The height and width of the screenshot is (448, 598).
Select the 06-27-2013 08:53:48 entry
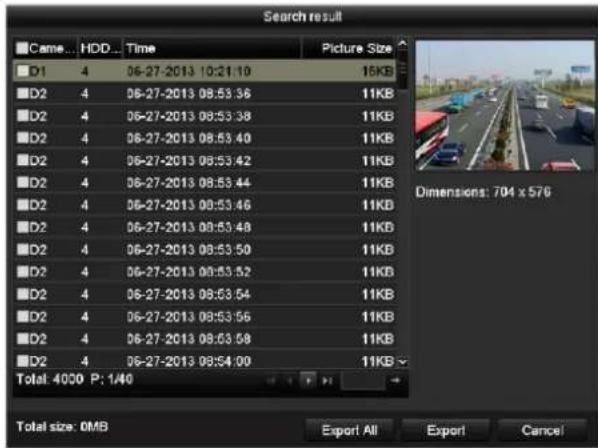pyautogui.click(x=204, y=227)
